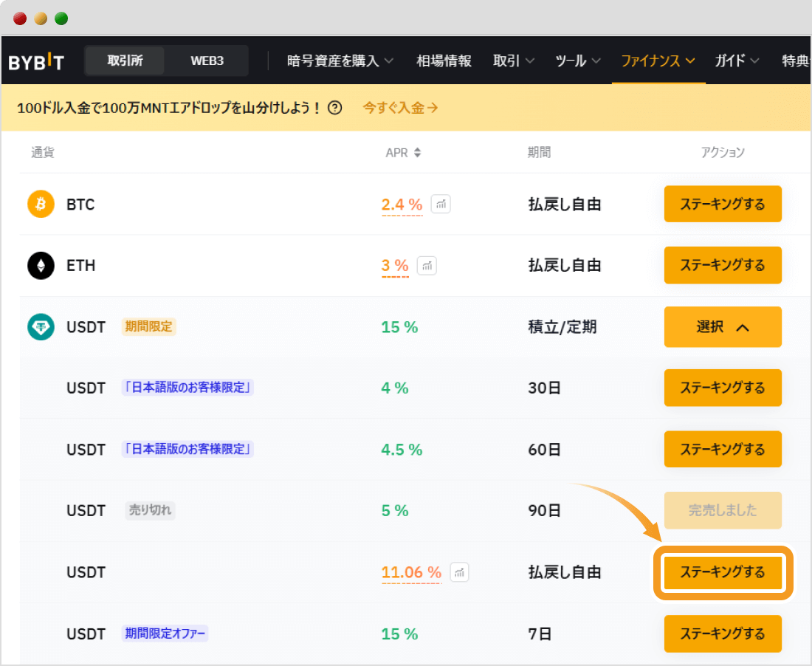Open the 相場情報 menu item
This screenshot has height=666, width=812.
pos(444,61)
